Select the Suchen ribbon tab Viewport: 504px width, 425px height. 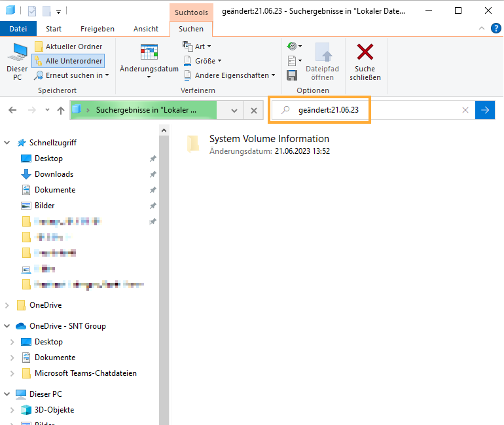click(x=191, y=29)
